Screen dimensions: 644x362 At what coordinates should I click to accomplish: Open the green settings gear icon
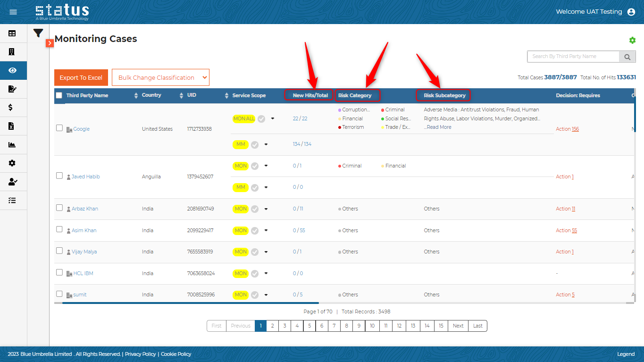tap(632, 40)
